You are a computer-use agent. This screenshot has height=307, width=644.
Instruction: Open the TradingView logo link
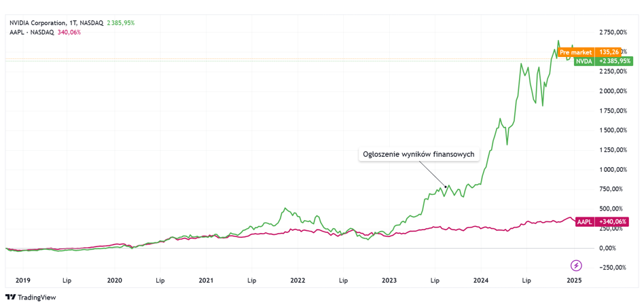coord(31,297)
